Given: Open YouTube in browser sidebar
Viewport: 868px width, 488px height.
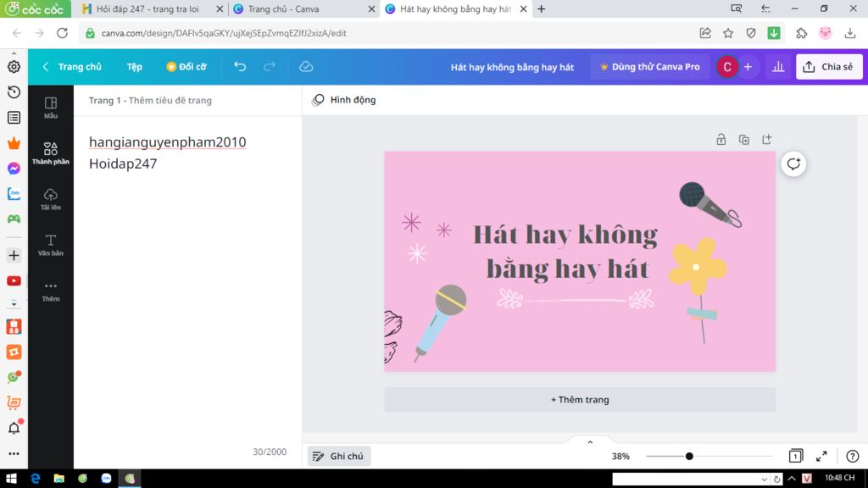Looking at the screenshot, I should tap(14, 281).
